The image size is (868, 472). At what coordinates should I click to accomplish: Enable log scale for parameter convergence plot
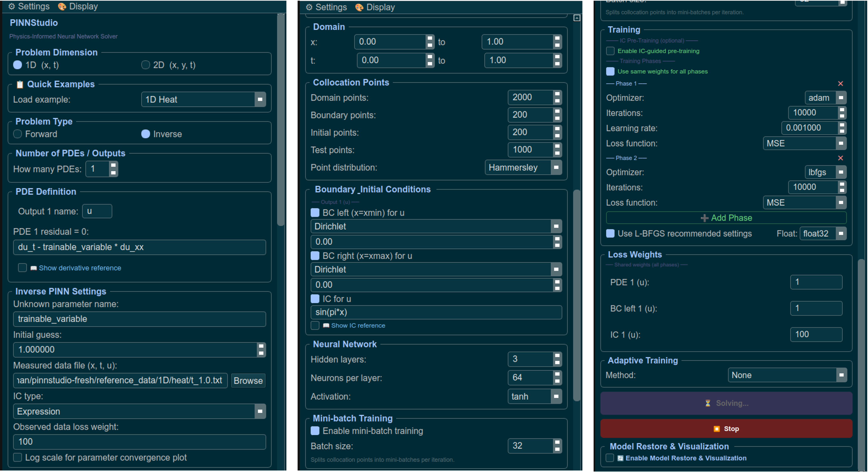pos(18,457)
